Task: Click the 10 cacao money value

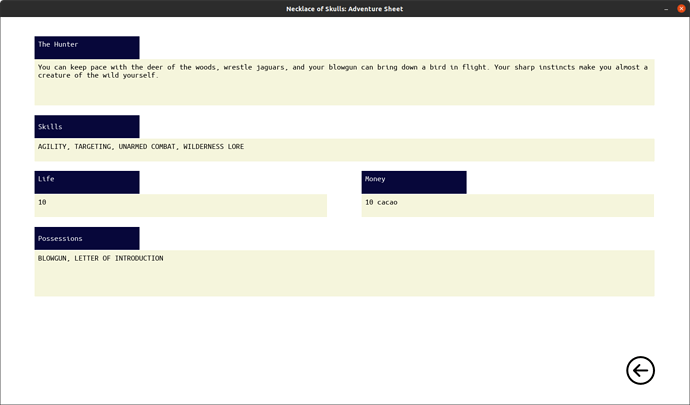Action: [x=508, y=206]
